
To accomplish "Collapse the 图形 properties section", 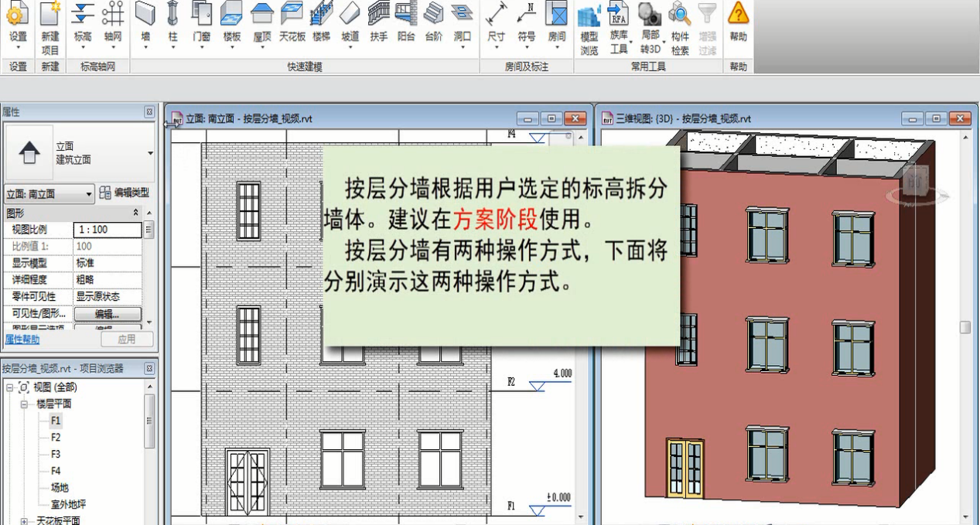I will tap(137, 212).
